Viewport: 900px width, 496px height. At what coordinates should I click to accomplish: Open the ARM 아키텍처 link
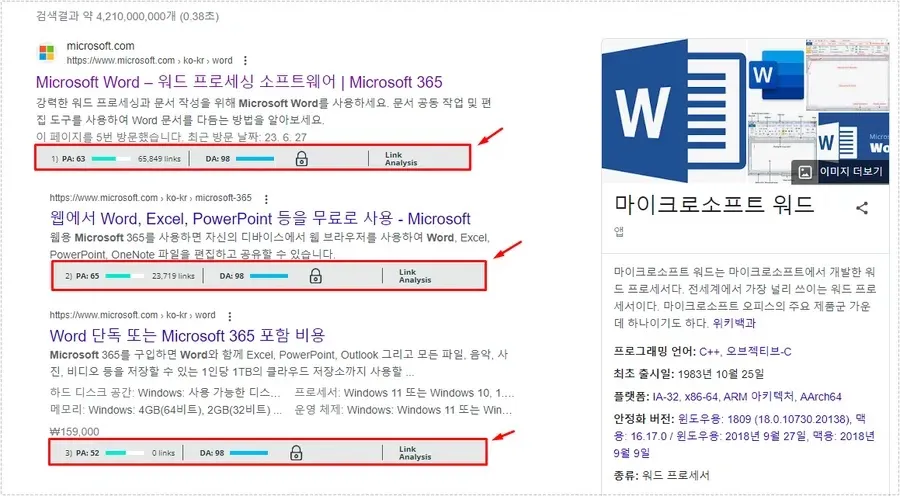tap(759, 397)
